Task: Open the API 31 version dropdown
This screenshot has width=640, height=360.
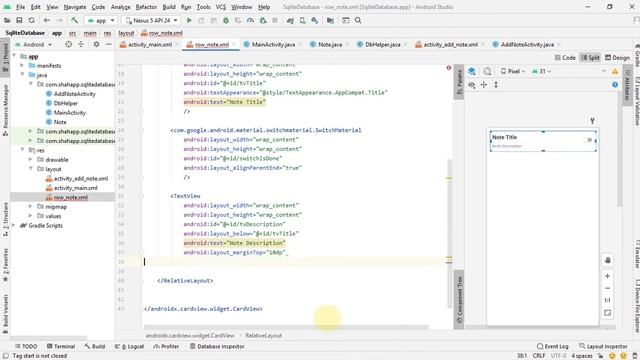Action: [x=542, y=71]
